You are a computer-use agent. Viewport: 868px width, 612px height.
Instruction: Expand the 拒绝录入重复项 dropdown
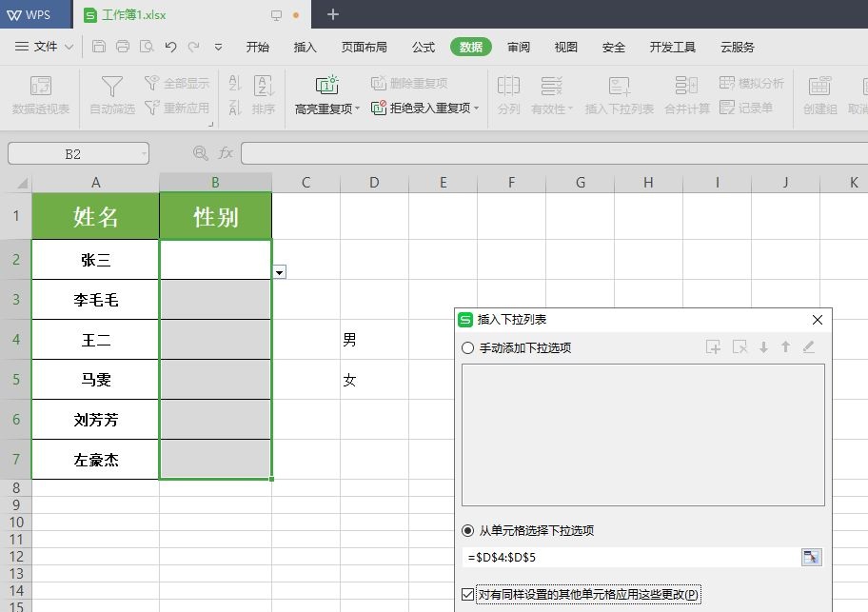[x=476, y=109]
